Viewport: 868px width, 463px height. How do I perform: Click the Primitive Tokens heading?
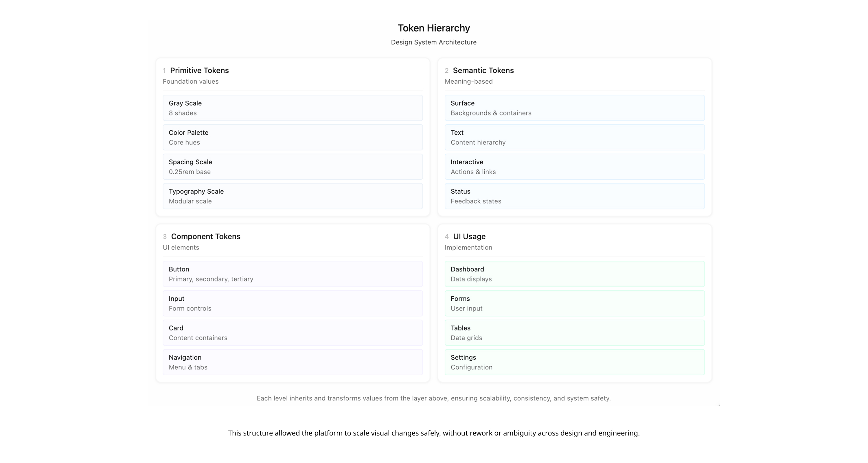199,70
